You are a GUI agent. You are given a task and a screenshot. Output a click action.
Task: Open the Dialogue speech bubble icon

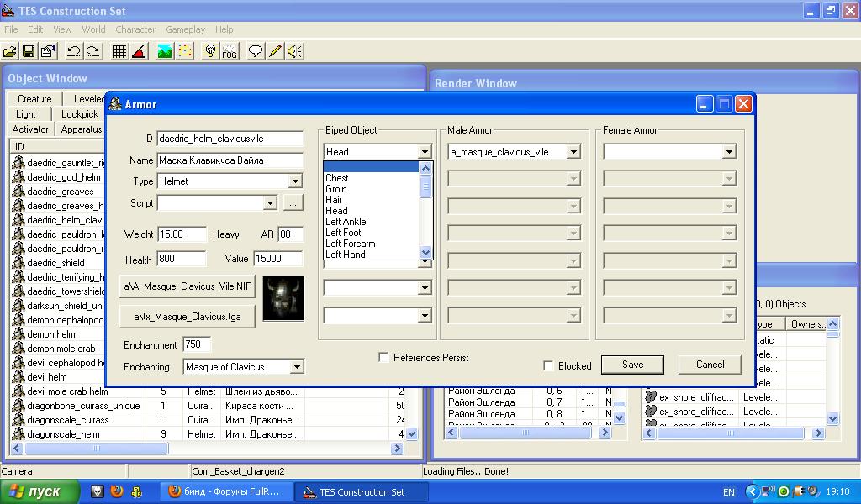[x=256, y=51]
